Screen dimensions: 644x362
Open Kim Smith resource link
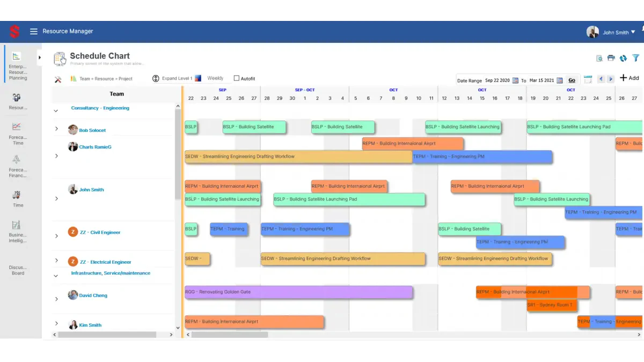click(x=90, y=325)
